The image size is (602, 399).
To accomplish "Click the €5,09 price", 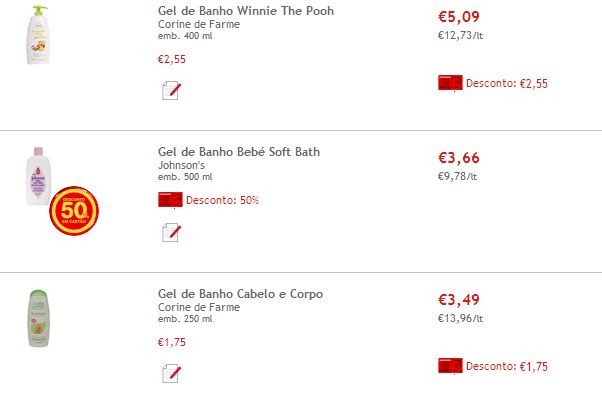I will pyautogui.click(x=459, y=17).
